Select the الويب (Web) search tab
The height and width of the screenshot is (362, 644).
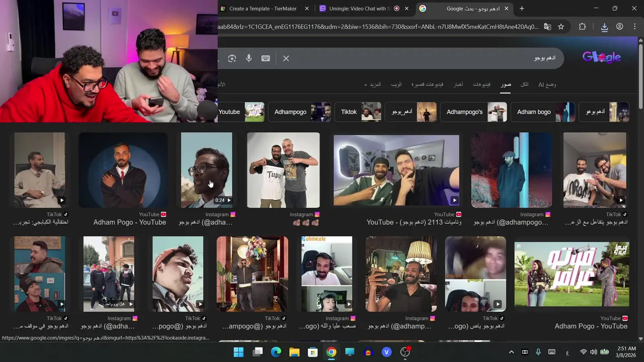396,84
